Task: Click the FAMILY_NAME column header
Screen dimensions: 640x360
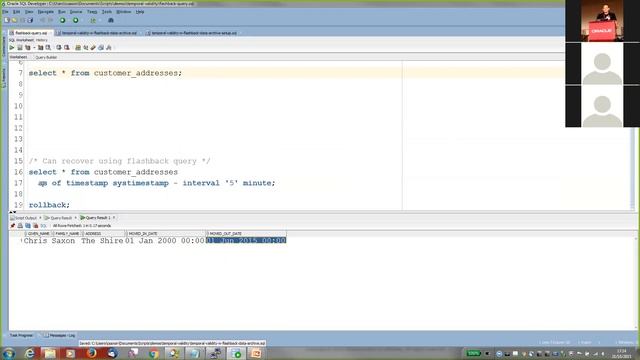Action: click(x=67, y=233)
